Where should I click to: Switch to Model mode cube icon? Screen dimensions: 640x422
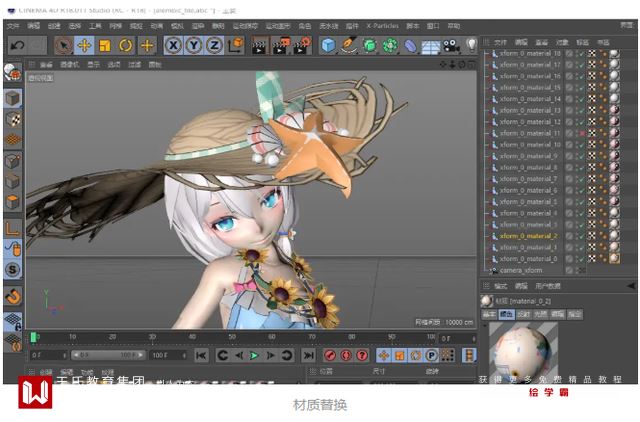pyautogui.click(x=13, y=98)
